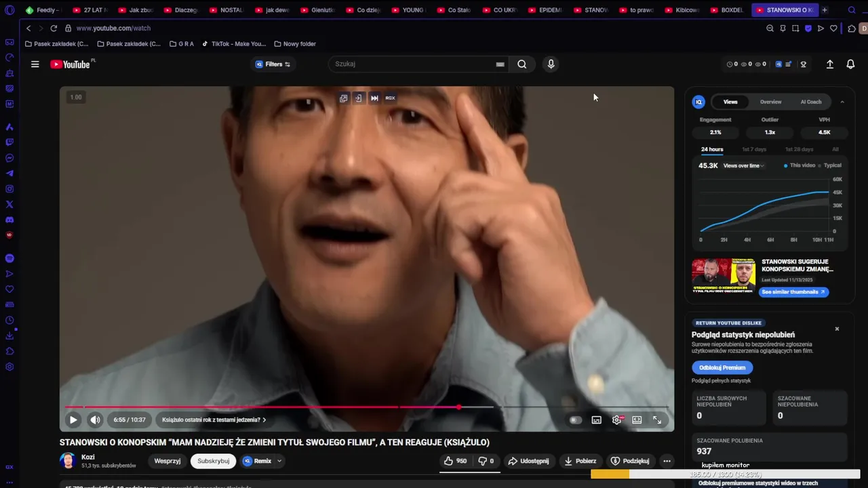The width and height of the screenshot is (868, 488).
Task: Dislike the video with thumbs-down
Action: point(486,461)
